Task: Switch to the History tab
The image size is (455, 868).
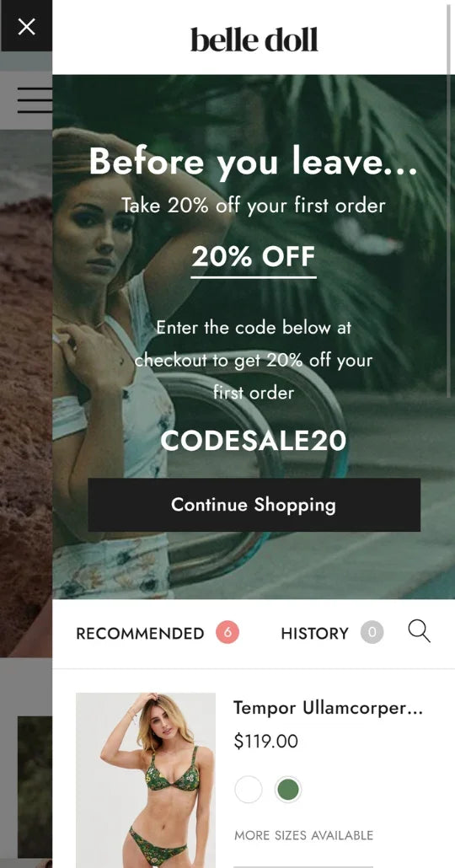Action: click(315, 633)
